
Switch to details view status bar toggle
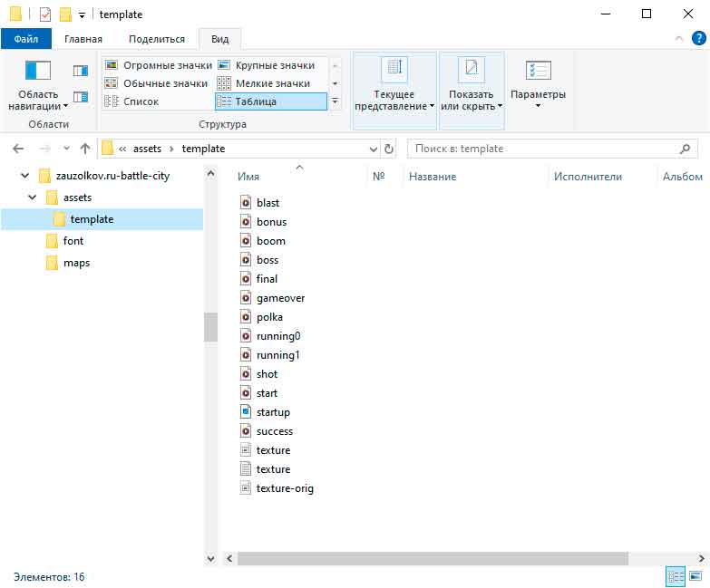tap(676, 577)
